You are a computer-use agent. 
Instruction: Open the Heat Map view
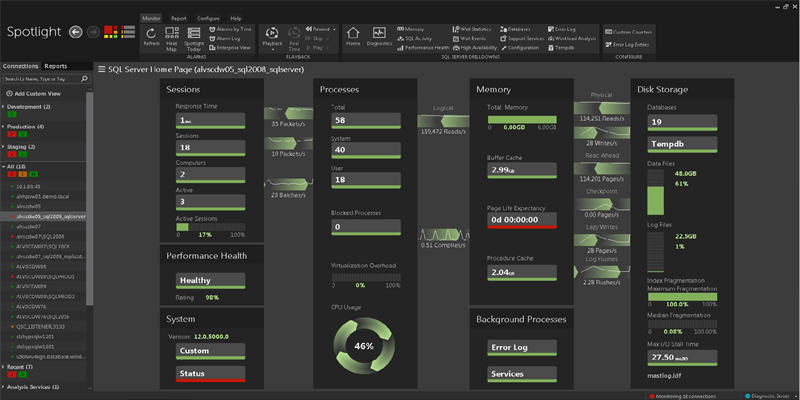[172, 38]
